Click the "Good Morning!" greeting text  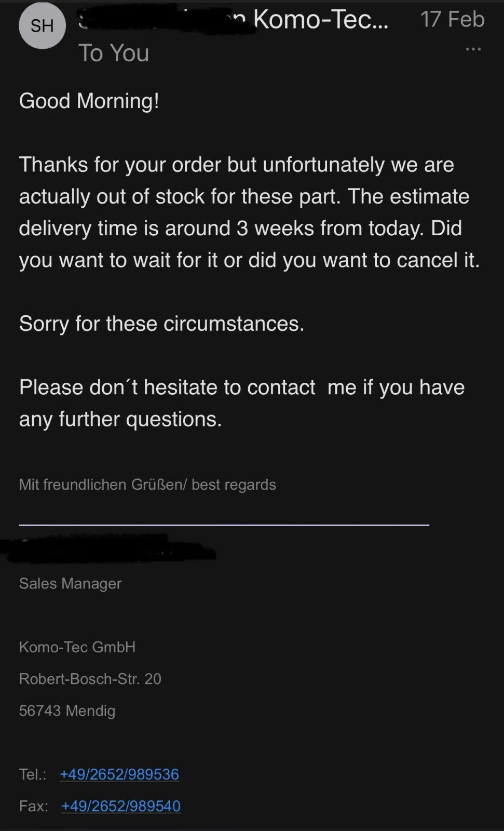(89, 101)
